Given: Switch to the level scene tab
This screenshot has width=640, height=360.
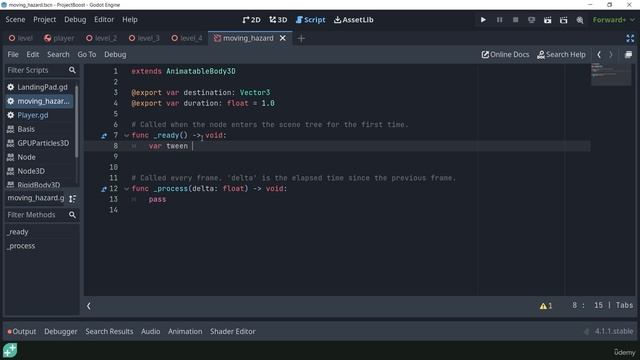Looking at the screenshot, I should click(21, 38).
